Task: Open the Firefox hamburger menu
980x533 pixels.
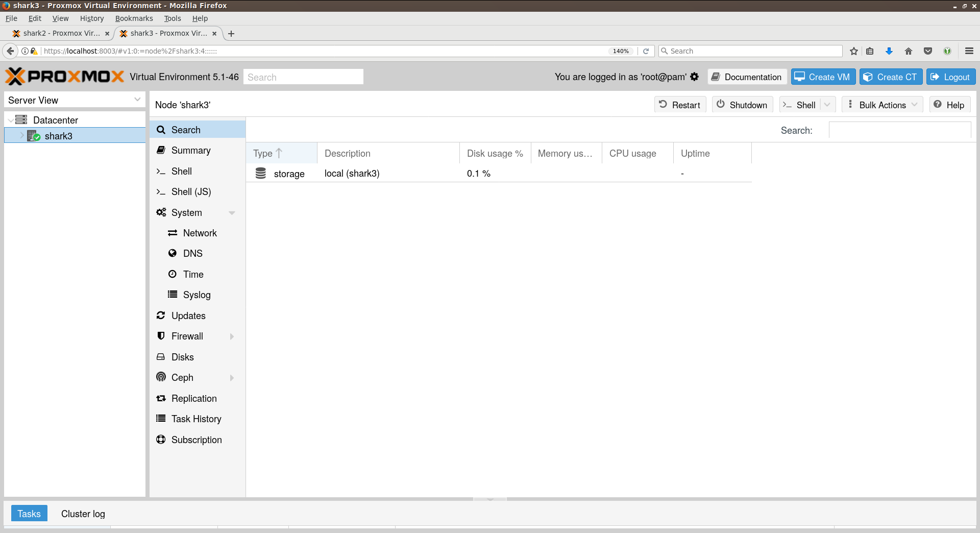Action: 969,51
